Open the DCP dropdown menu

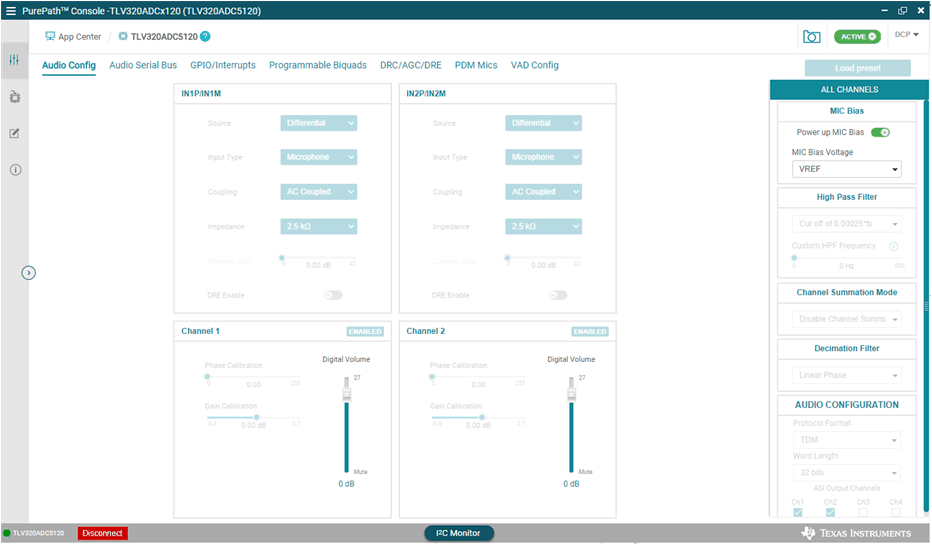(x=906, y=35)
